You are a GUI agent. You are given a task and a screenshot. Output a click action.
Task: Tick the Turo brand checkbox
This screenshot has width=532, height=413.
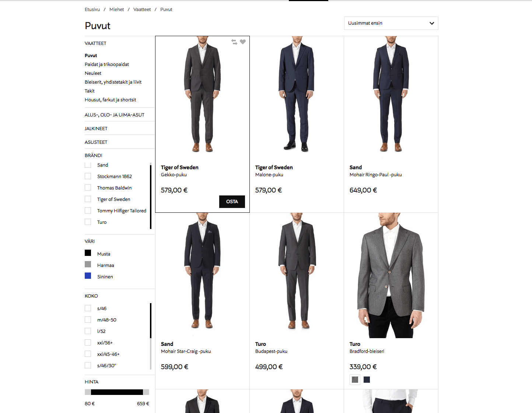point(88,222)
